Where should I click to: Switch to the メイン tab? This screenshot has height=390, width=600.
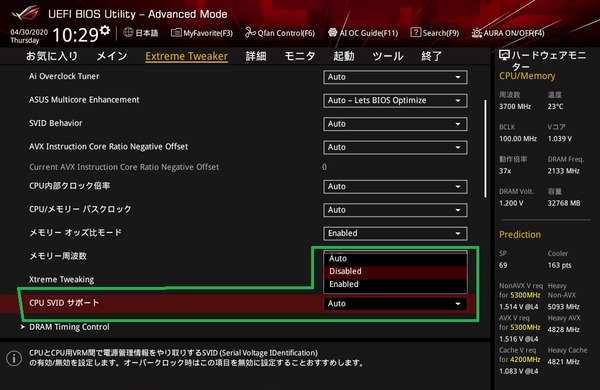pyautogui.click(x=112, y=56)
